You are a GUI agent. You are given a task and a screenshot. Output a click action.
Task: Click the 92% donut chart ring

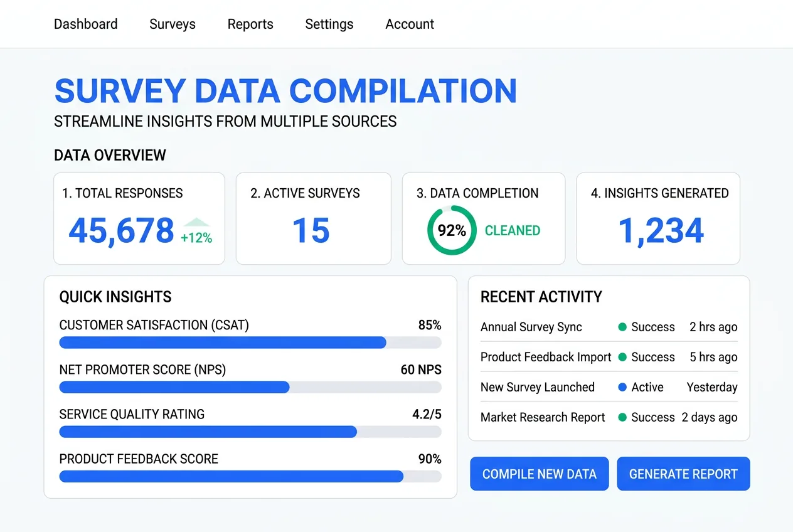[452, 230]
